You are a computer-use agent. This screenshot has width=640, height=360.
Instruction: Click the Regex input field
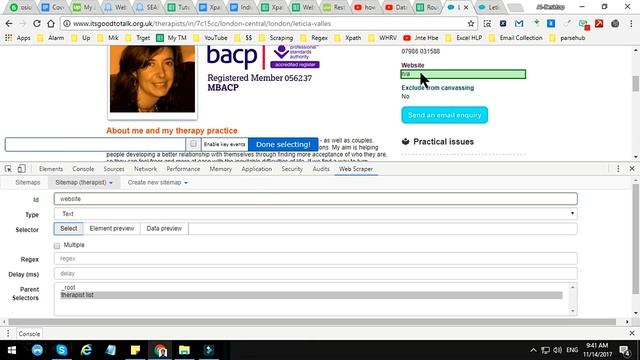(316, 258)
